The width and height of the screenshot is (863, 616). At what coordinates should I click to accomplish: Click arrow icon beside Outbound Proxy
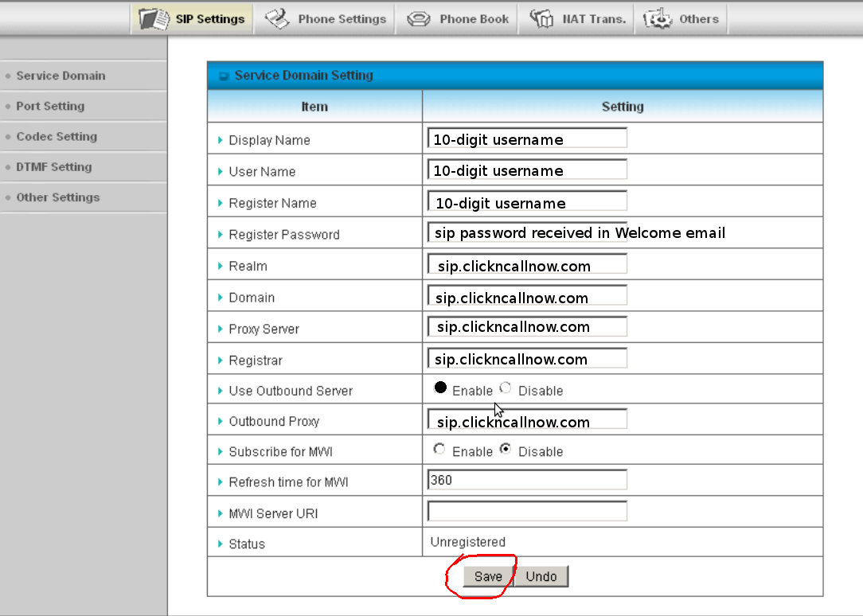pos(221,421)
